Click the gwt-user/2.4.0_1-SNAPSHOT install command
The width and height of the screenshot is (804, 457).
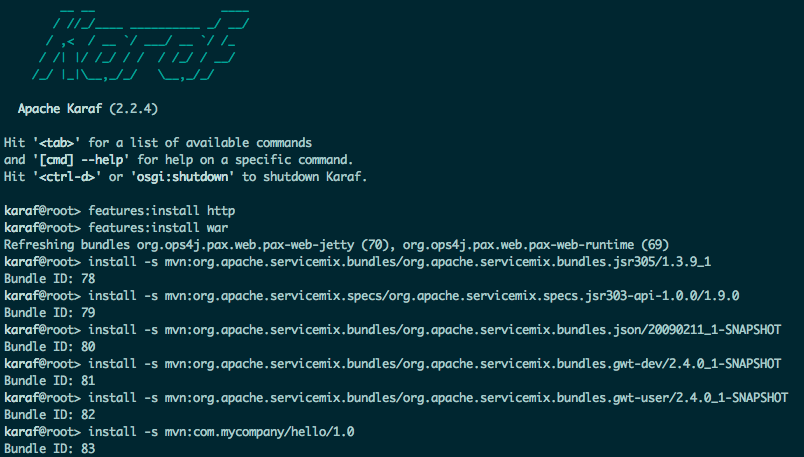pyautogui.click(x=396, y=397)
